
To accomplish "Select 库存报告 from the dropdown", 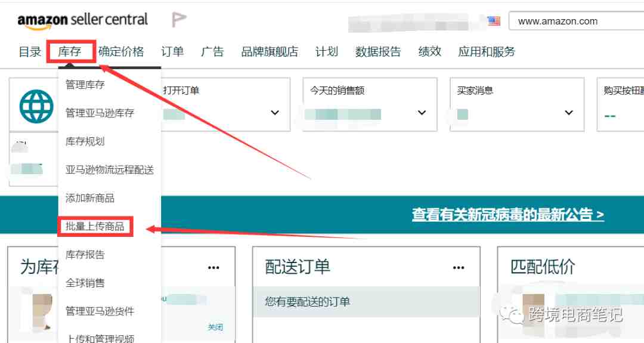I will pyautogui.click(x=85, y=255).
